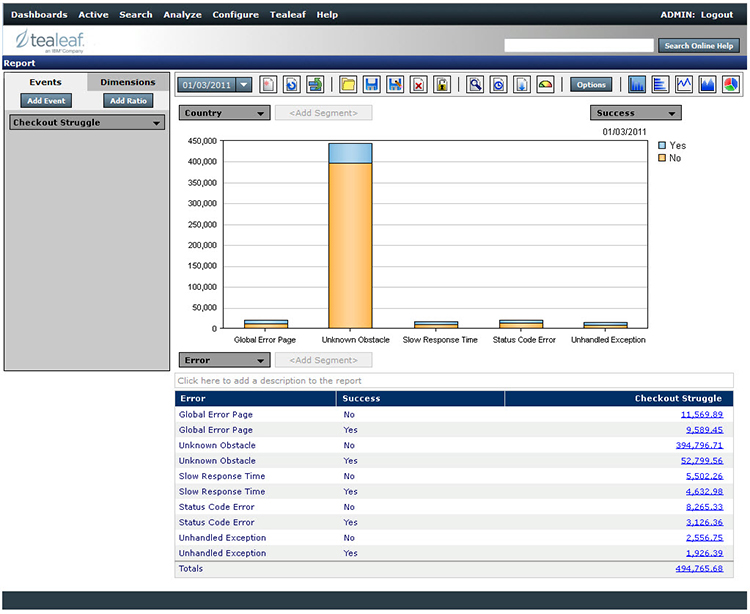750x614 pixels.
Task: Delete the report with the red X icon
Action: 419,85
